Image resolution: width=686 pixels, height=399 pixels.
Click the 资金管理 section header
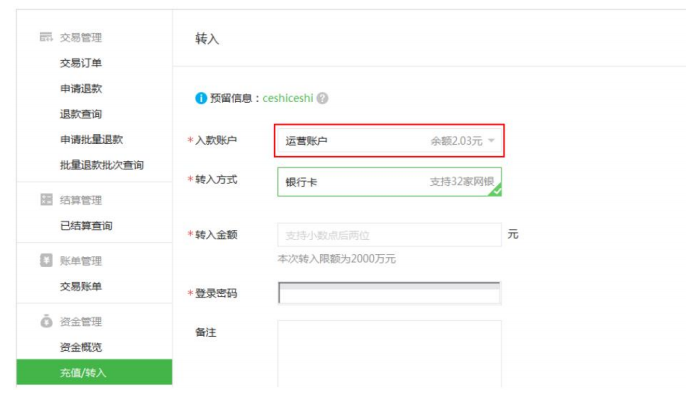[x=81, y=322]
